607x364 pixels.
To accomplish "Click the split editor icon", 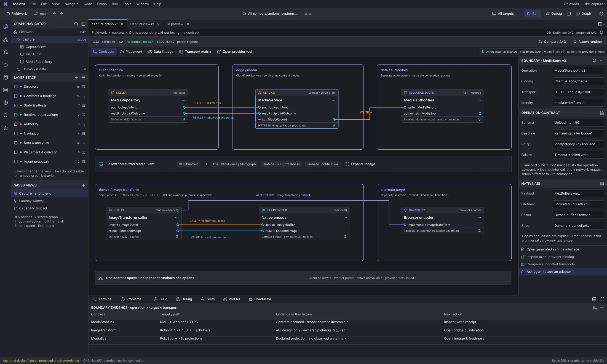I will point(600,24).
